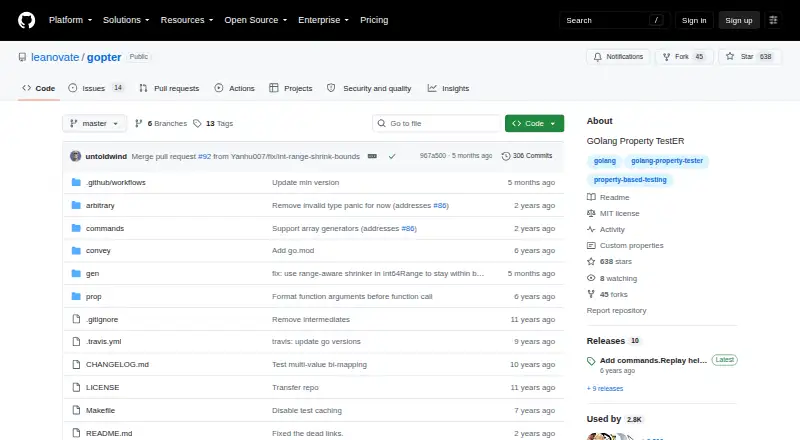Click the book icon beside Readme

[x=591, y=197]
